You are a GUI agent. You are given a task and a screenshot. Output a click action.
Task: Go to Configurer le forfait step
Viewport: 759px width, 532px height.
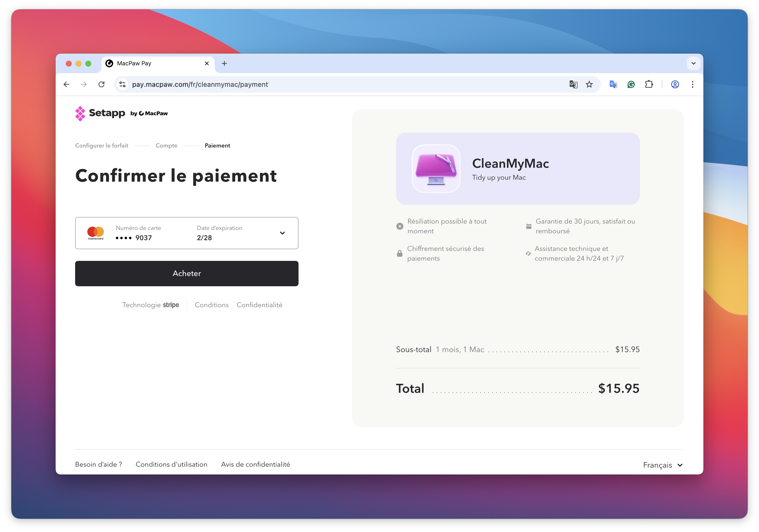click(101, 145)
